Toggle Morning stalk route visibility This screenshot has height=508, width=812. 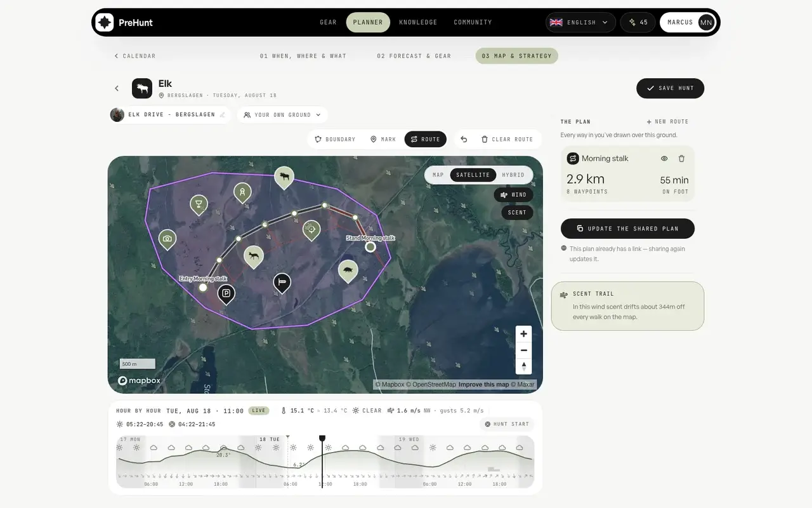coord(664,159)
